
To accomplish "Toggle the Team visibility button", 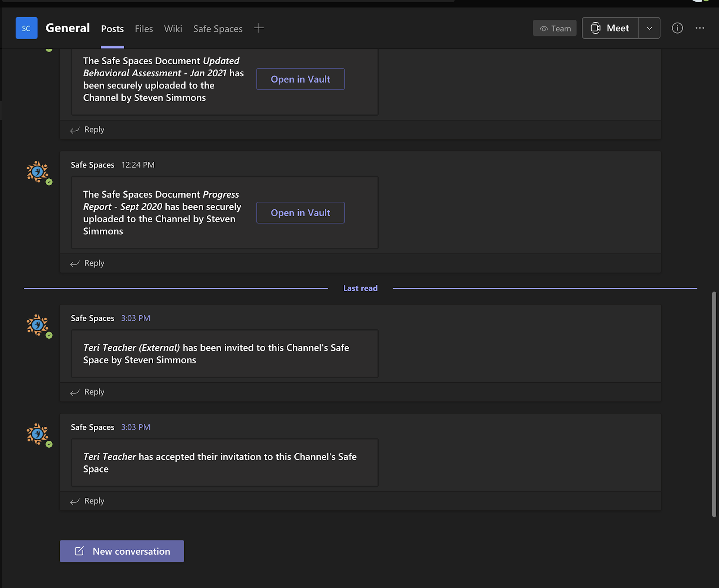I will [555, 28].
